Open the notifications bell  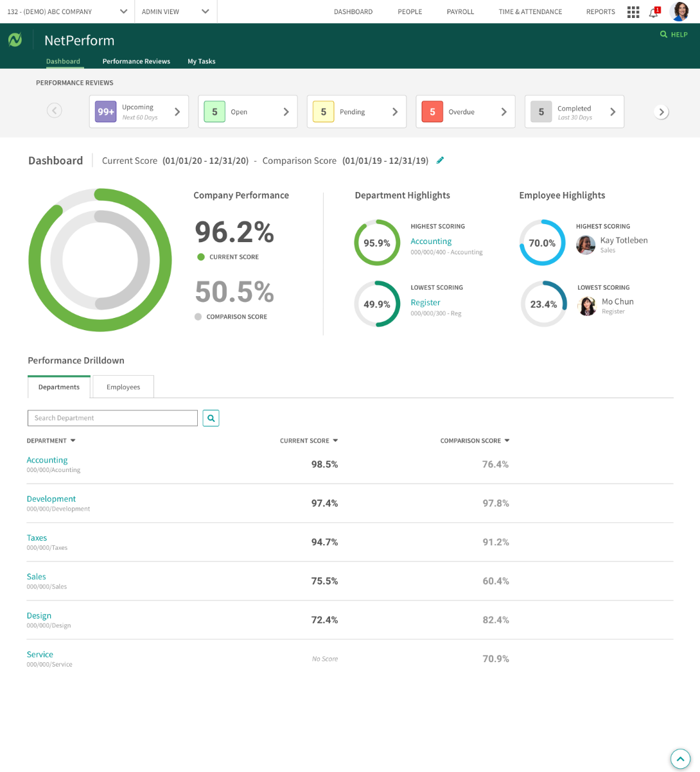[x=654, y=12]
